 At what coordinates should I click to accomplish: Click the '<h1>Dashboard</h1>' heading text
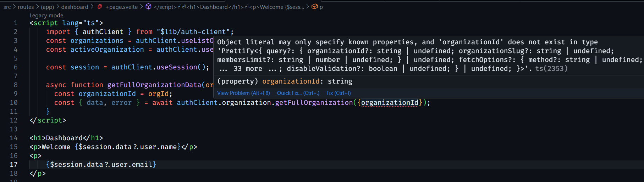pos(66,138)
